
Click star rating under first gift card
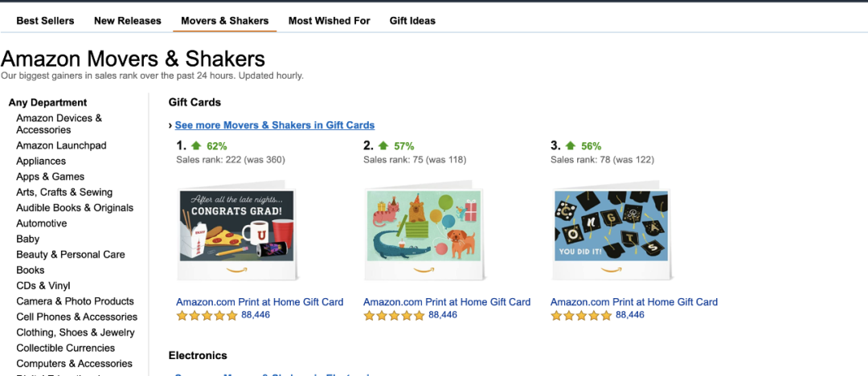(207, 316)
